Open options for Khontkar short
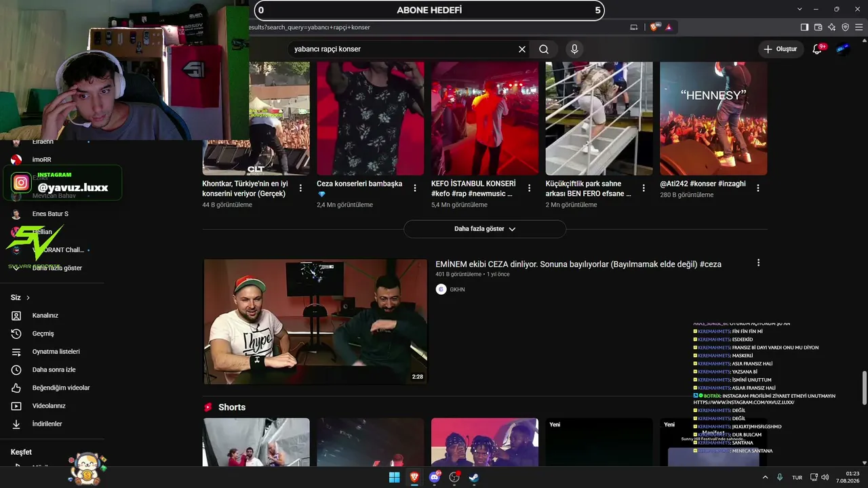 point(300,188)
